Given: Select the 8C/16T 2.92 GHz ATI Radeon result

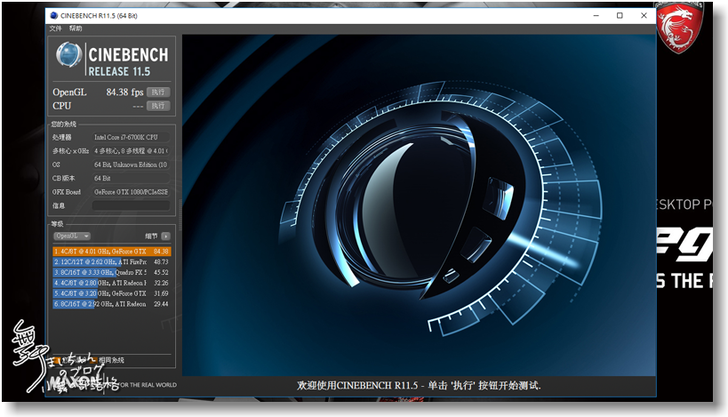Looking at the screenshot, I should coord(111,303).
